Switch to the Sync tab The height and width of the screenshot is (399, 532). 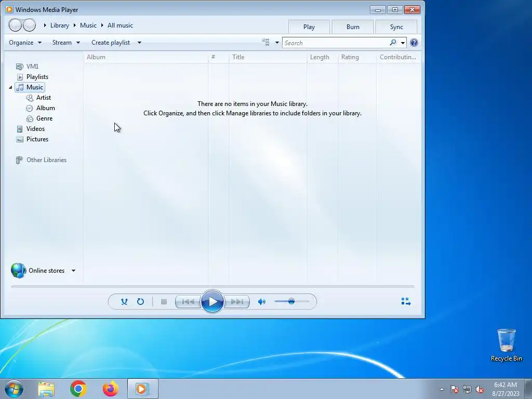pos(396,27)
